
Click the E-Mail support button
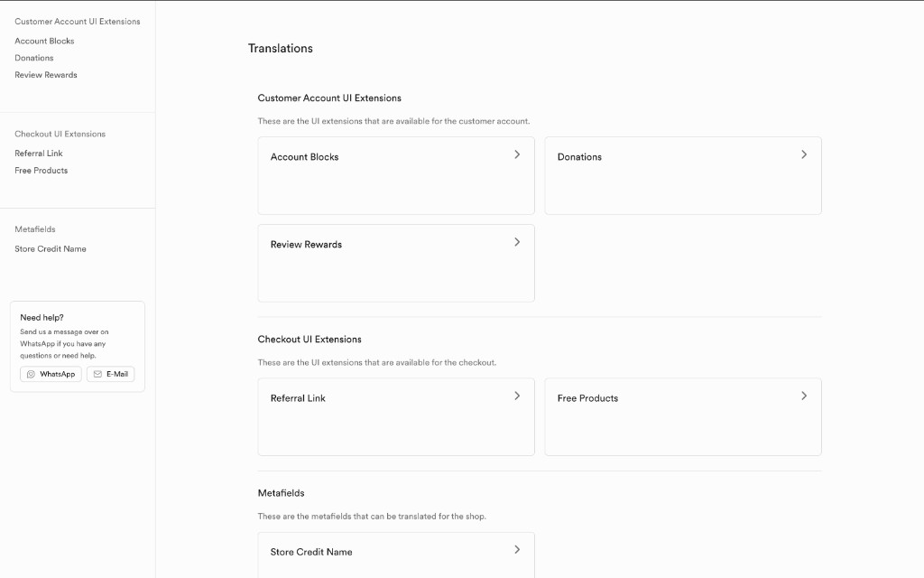click(x=111, y=374)
